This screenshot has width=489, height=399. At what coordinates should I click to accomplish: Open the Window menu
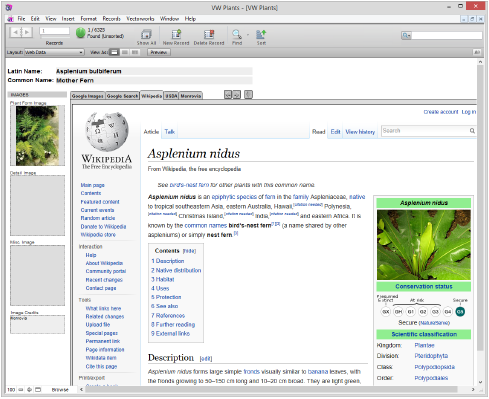point(169,19)
